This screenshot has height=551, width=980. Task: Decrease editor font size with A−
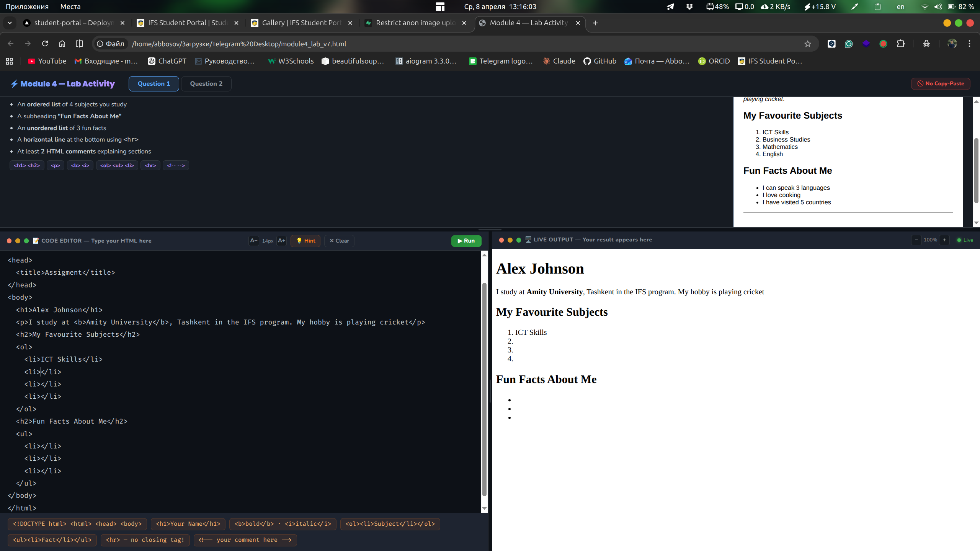(x=253, y=241)
